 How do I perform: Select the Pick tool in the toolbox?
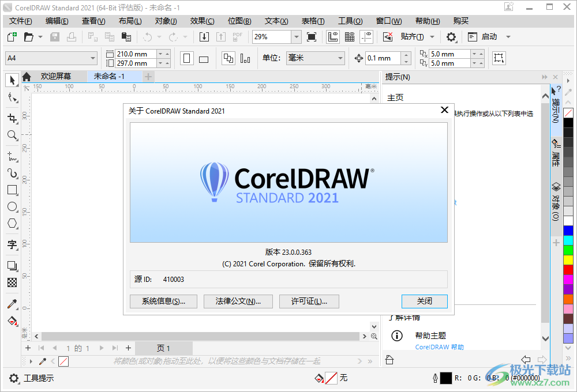(12, 81)
